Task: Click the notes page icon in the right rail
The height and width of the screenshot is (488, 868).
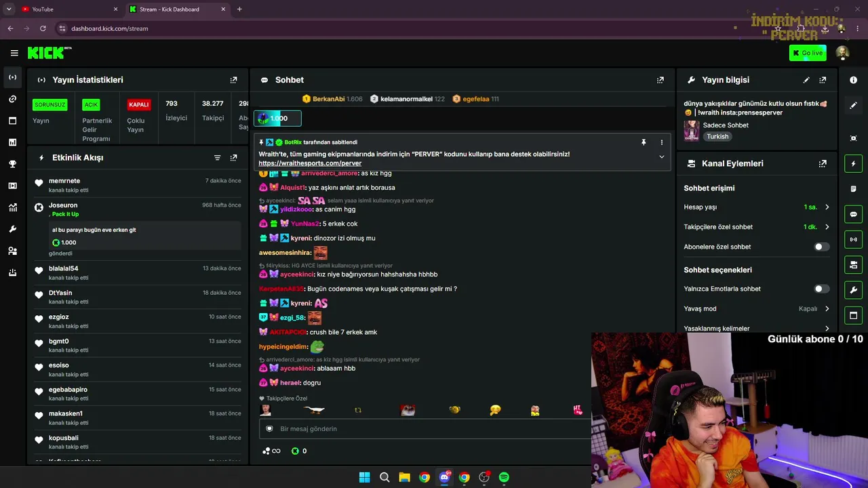Action: [853, 189]
